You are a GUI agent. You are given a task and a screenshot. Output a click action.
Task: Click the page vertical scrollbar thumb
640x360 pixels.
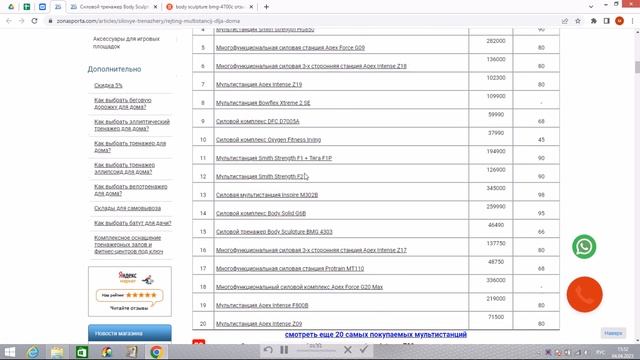(x=637, y=67)
